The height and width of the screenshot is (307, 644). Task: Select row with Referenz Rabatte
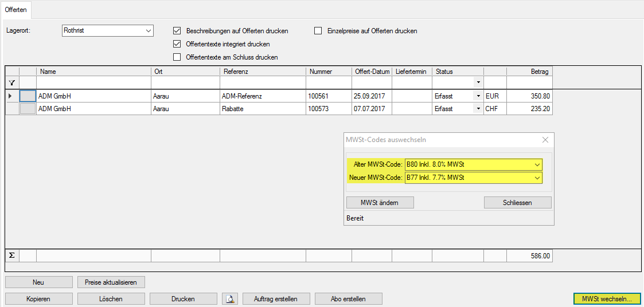tap(262, 109)
